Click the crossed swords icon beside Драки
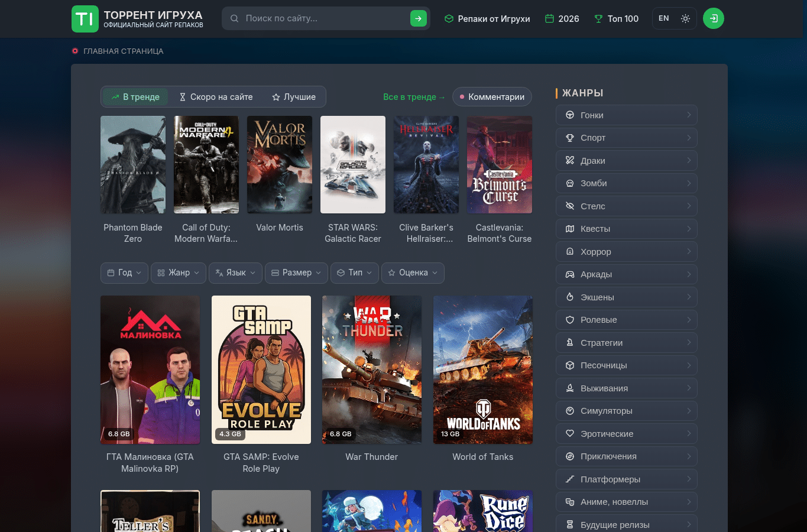807x532 pixels. (x=570, y=161)
